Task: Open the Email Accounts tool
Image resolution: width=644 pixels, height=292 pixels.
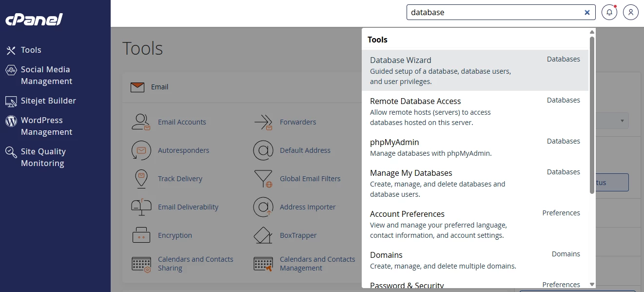Action: [181, 122]
